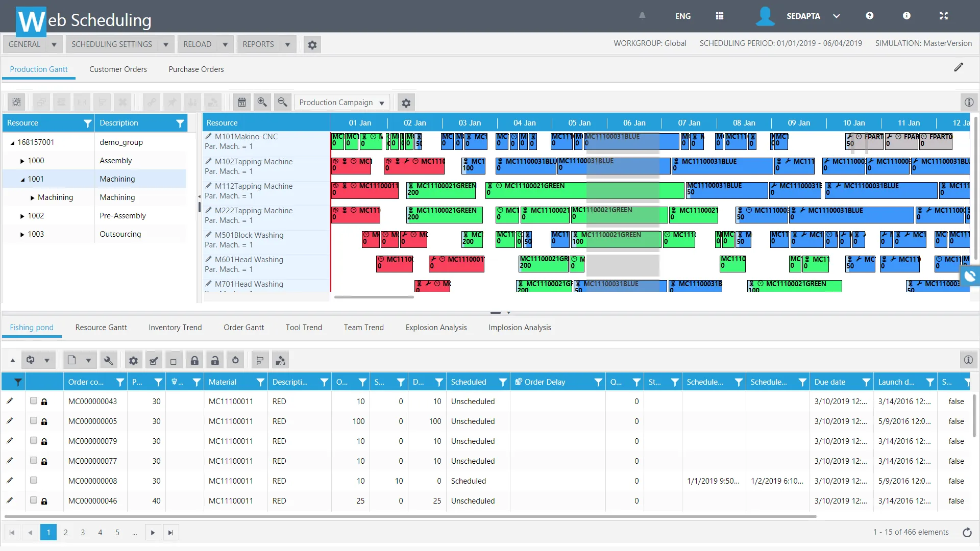The width and height of the screenshot is (980, 551).
Task: Click the open padlock unlock icon
Action: 215,361
